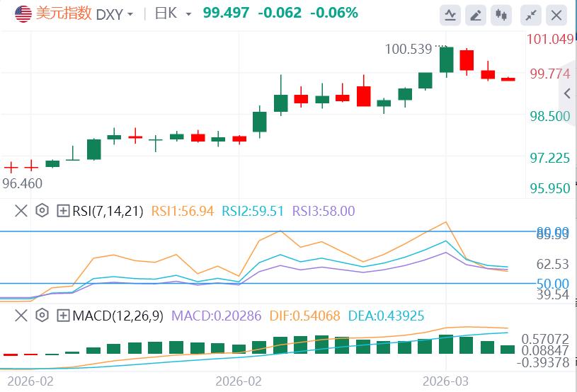This screenshot has width=577, height=392.
Task: Click the 96.460 low price label
Action: [x=22, y=183]
